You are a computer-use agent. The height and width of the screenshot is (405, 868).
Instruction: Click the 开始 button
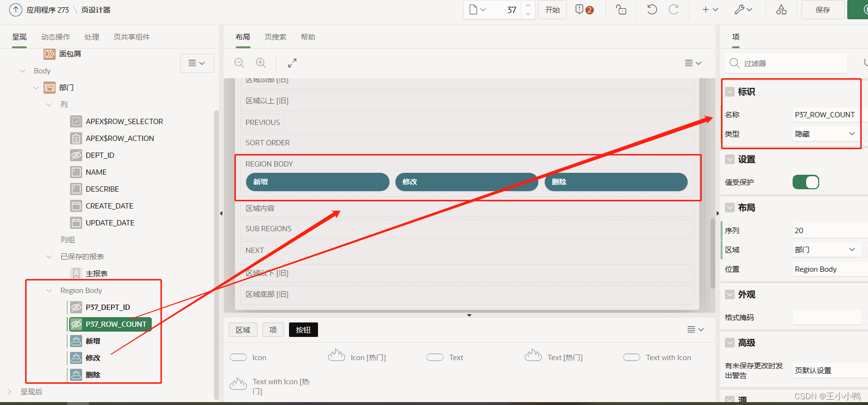(x=552, y=10)
